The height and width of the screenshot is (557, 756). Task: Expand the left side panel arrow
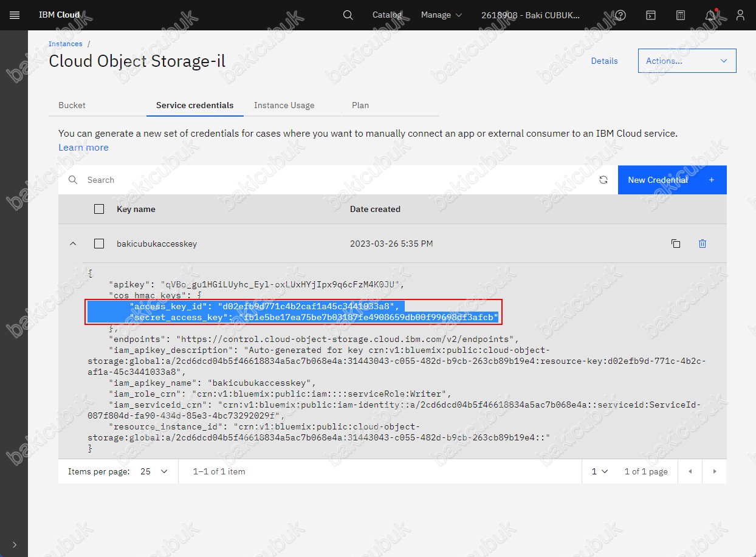15,545
